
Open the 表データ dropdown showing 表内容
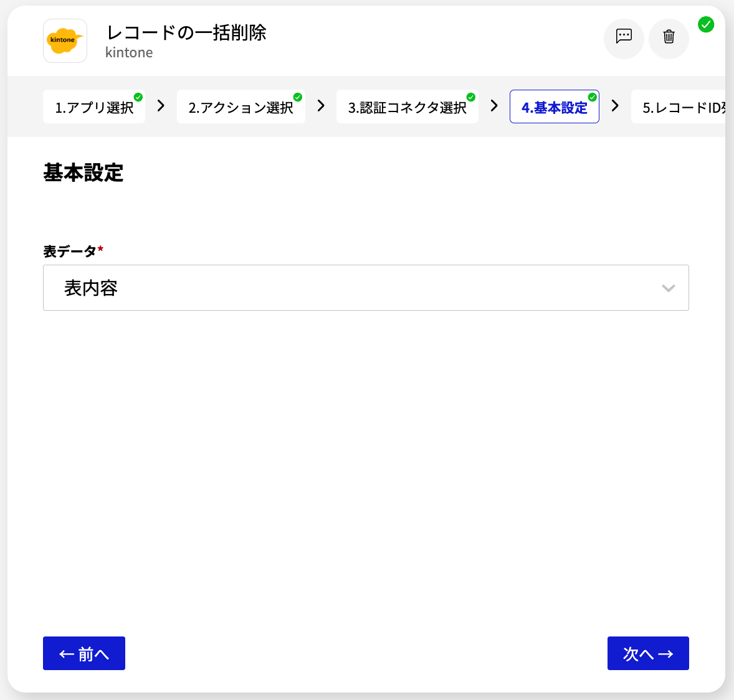coord(366,288)
